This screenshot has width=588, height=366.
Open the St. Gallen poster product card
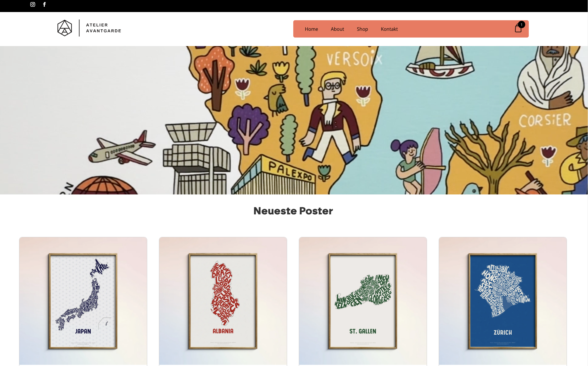363,301
